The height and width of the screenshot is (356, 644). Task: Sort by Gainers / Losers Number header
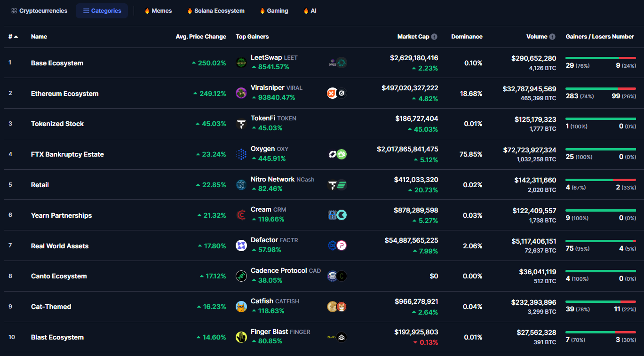click(600, 37)
